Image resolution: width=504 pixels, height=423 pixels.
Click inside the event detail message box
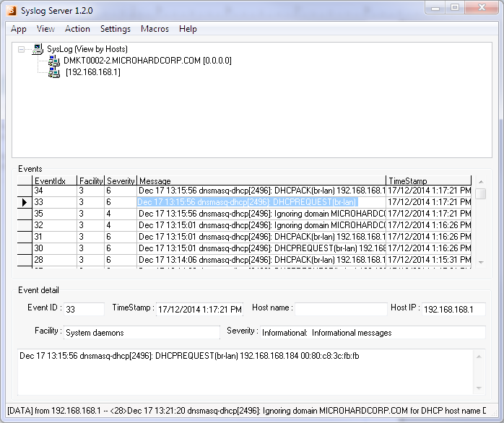246,372
